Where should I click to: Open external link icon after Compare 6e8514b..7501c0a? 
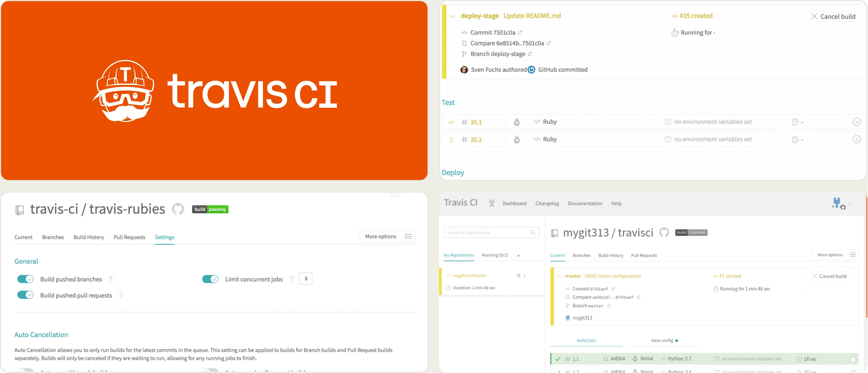pos(549,43)
